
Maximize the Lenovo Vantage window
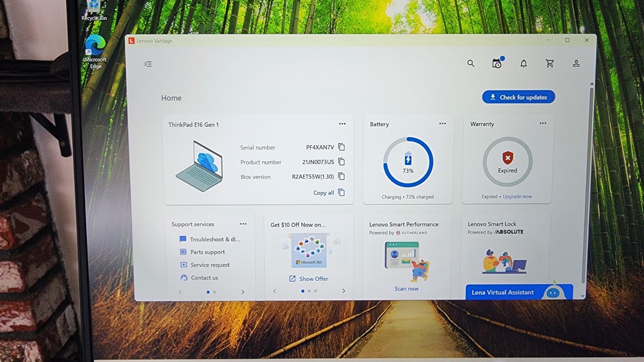click(x=567, y=40)
